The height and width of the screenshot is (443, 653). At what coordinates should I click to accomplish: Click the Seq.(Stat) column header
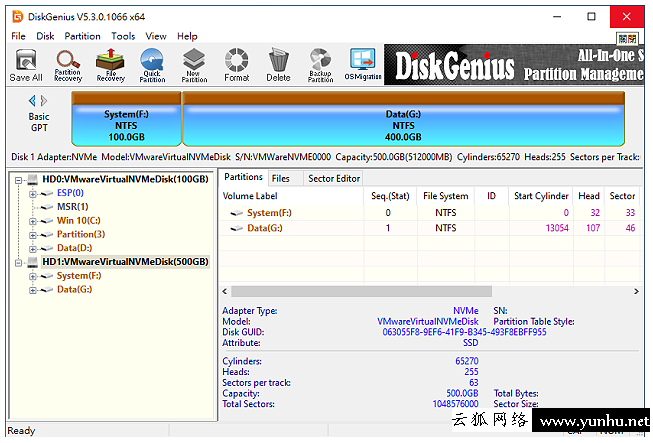click(x=390, y=196)
